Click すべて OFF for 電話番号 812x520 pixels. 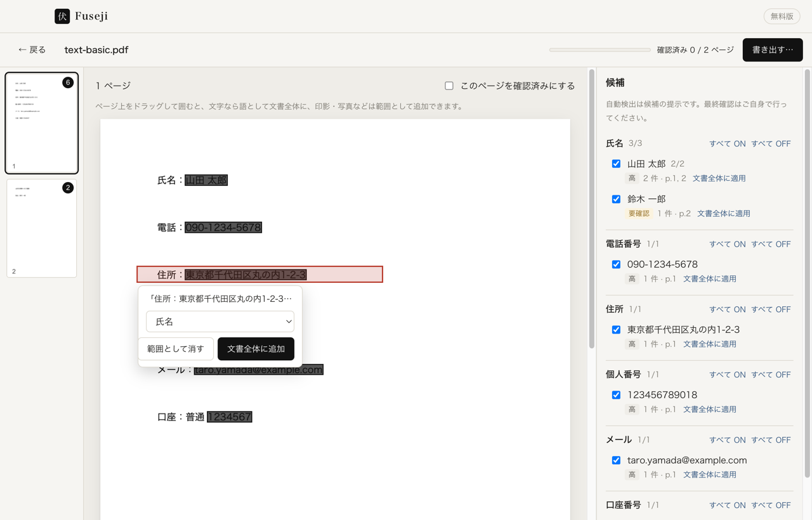[771, 244]
